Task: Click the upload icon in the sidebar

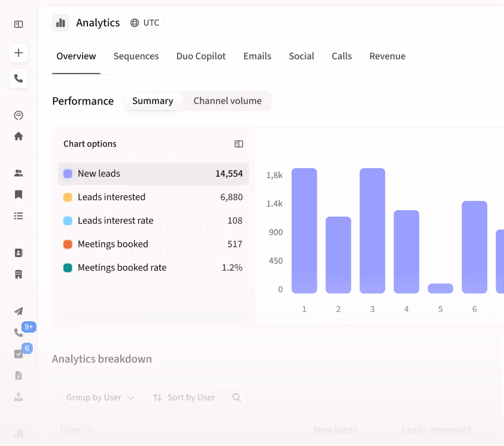Action: coord(18,397)
